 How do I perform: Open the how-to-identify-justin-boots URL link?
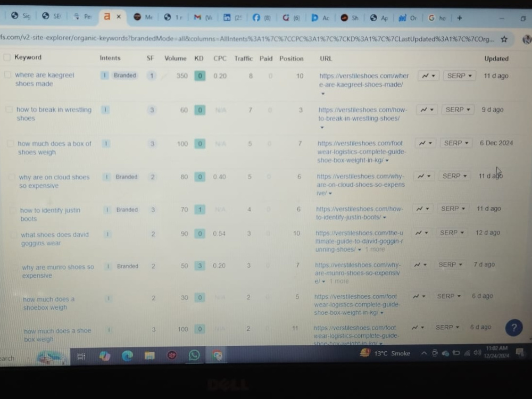(359, 213)
